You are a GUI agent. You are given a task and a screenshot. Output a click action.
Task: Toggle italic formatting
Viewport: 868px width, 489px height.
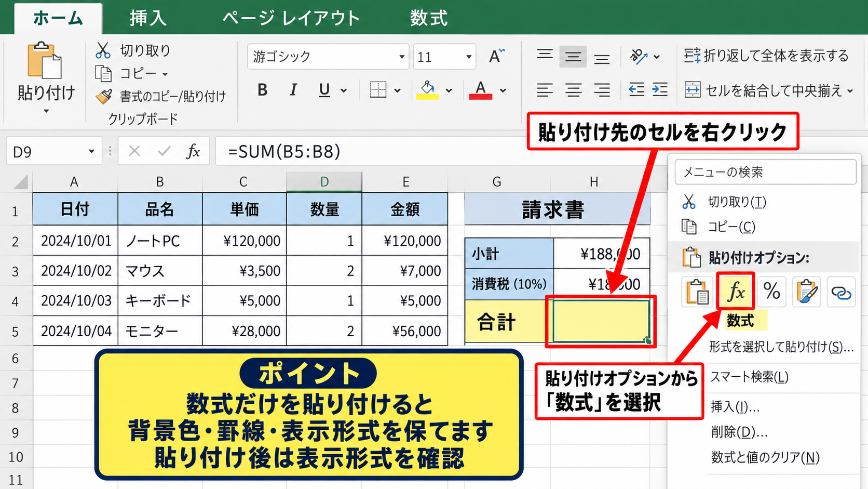[293, 90]
